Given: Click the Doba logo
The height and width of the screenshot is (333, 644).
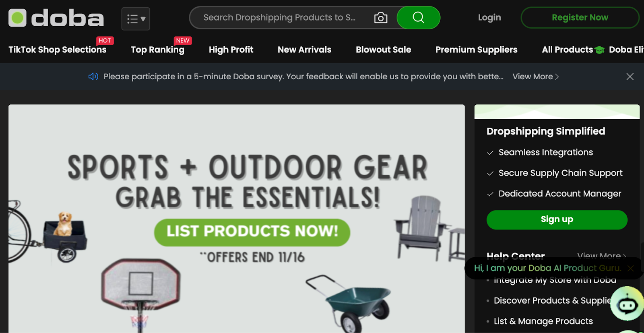Looking at the screenshot, I should 56,18.
